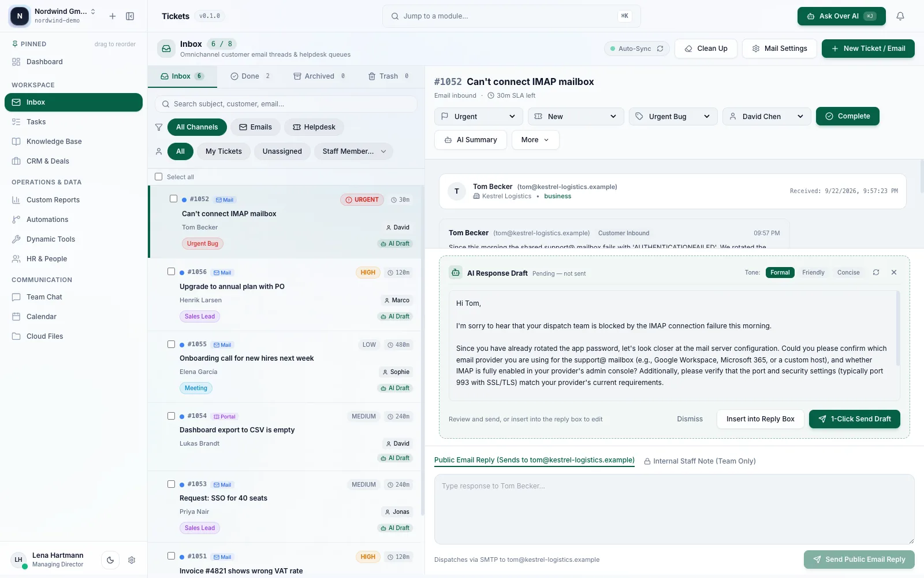Add new workspace with plus icon
The image size is (924, 578).
click(113, 16)
